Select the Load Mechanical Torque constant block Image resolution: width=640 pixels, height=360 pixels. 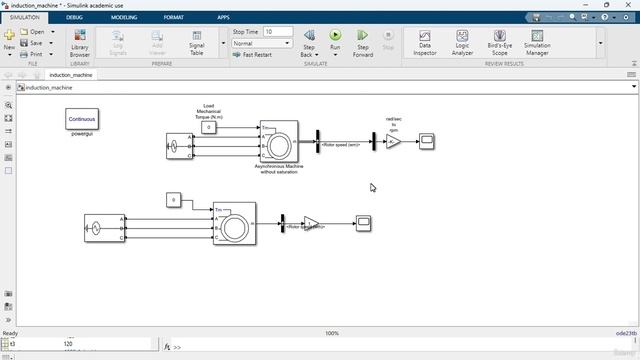point(209,127)
